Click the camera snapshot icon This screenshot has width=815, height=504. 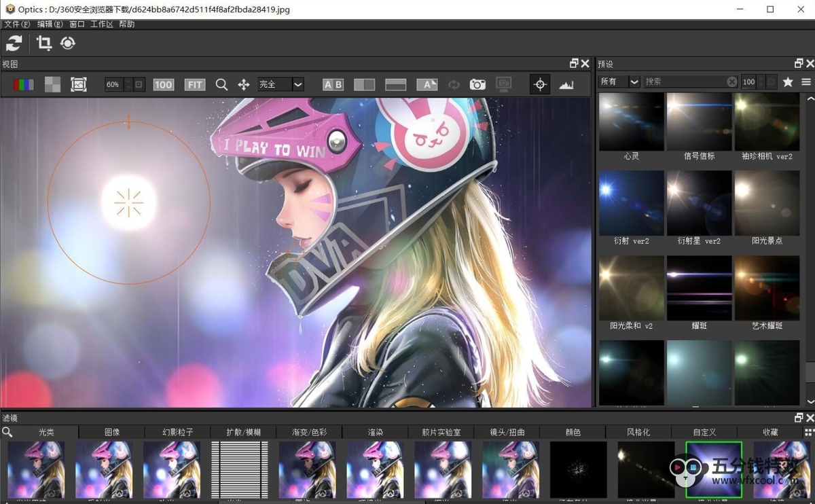pyautogui.click(x=478, y=85)
